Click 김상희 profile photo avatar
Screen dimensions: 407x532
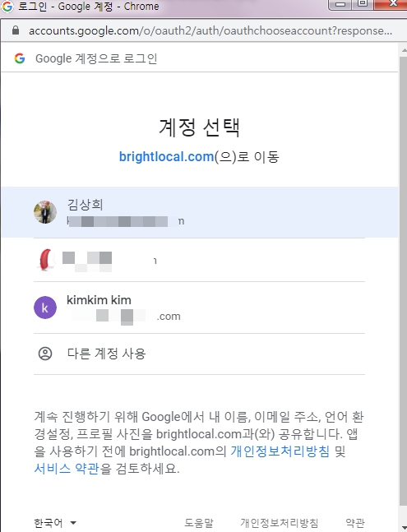click(45, 211)
